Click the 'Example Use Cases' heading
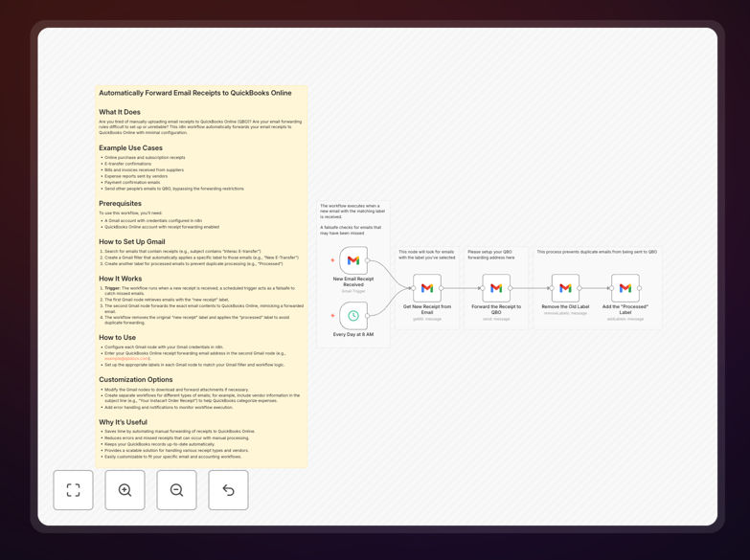The height and width of the screenshot is (560, 750). (130, 147)
